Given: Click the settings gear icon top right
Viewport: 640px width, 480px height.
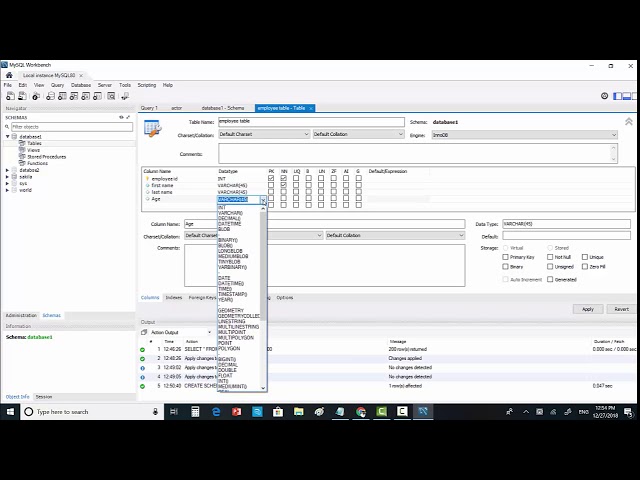Looking at the screenshot, I should pyautogui.click(x=604, y=96).
